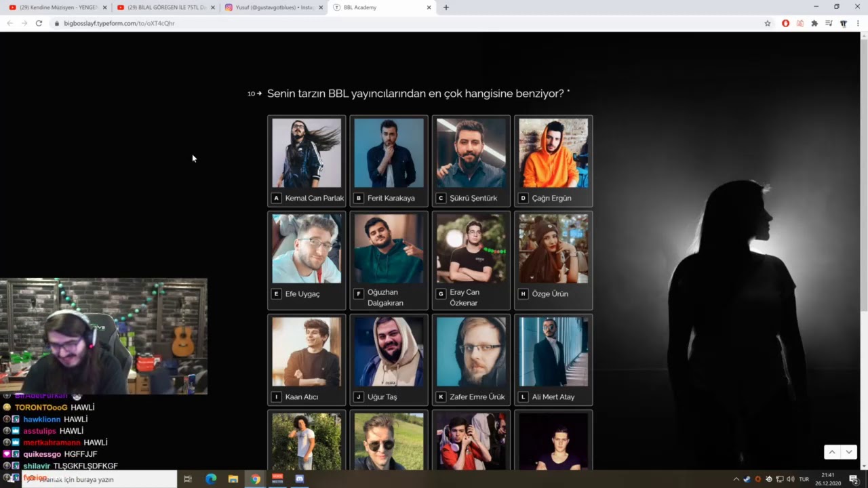868x488 pixels.
Task: Open network settings tray icon
Action: [780, 479]
